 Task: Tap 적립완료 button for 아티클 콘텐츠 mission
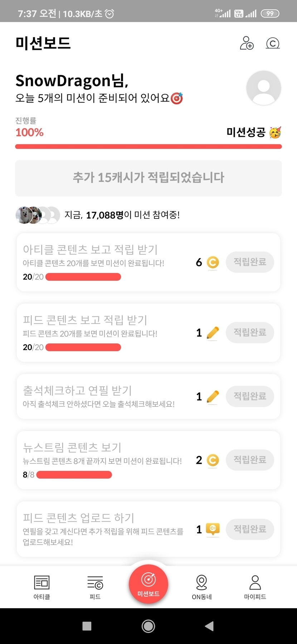[x=250, y=262]
